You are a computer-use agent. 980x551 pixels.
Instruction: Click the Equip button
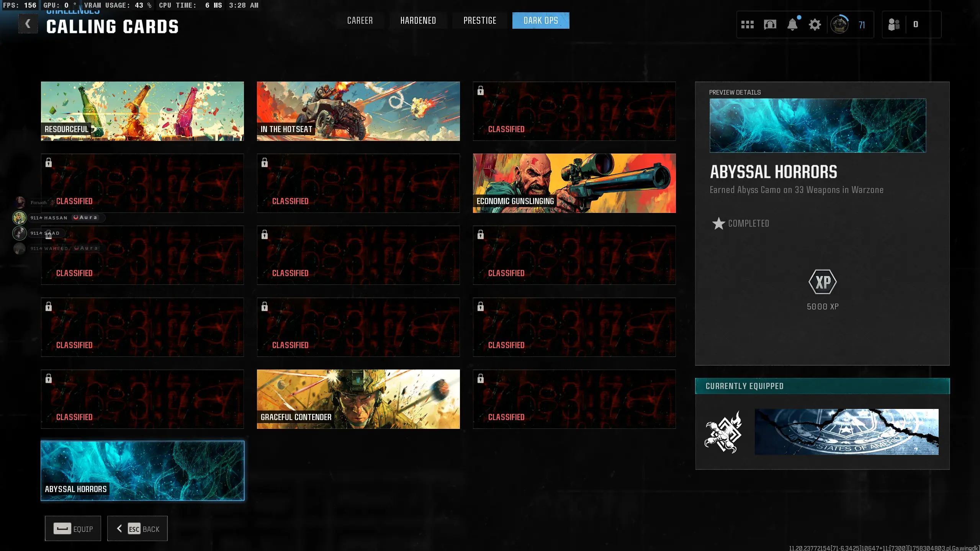(x=73, y=528)
